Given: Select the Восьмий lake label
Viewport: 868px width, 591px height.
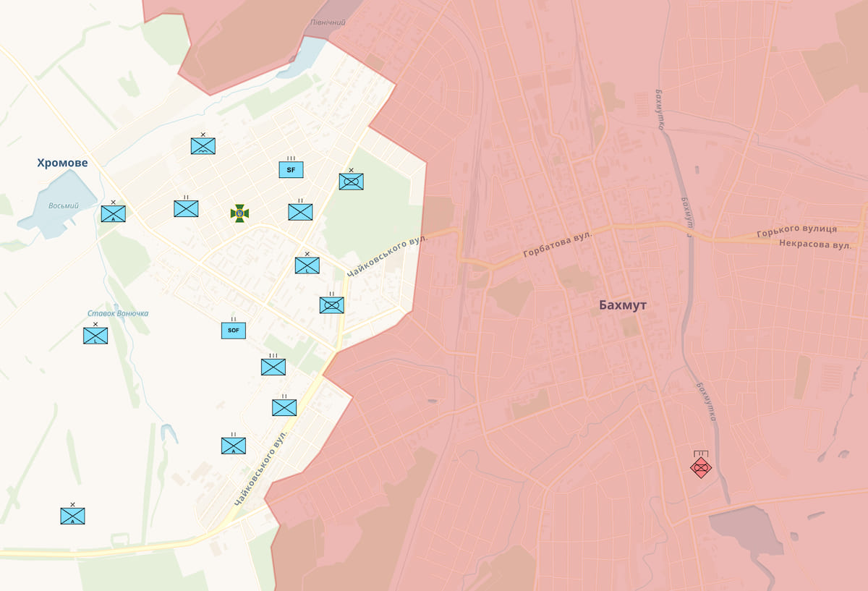Looking at the screenshot, I should click(64, 205).
